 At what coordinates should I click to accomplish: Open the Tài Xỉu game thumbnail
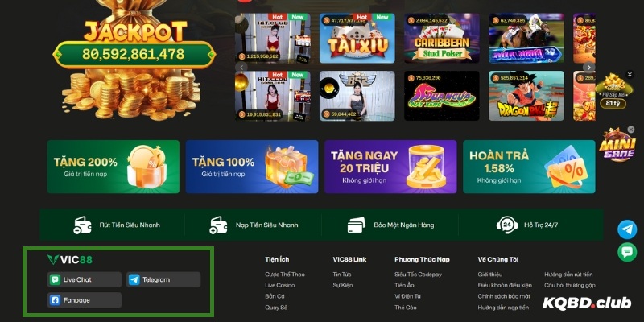point(357,38)
